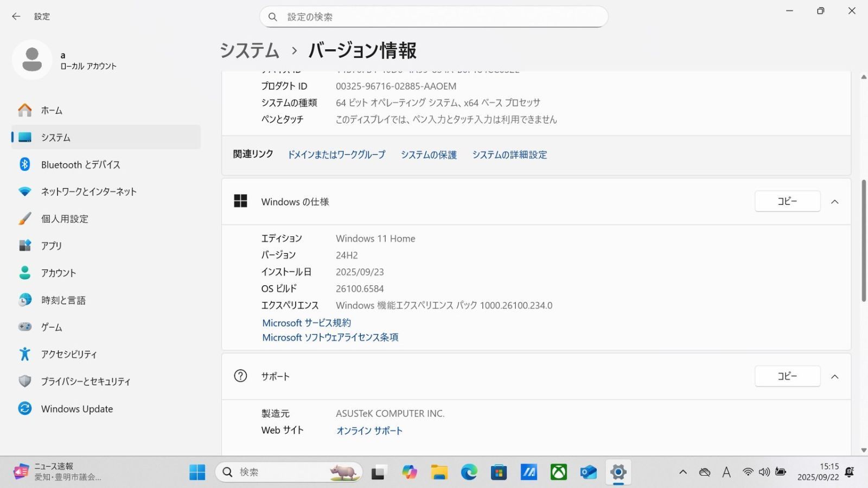Open システムの詳細設定 link
Screen dimensions: 868x488
point(509,155)
